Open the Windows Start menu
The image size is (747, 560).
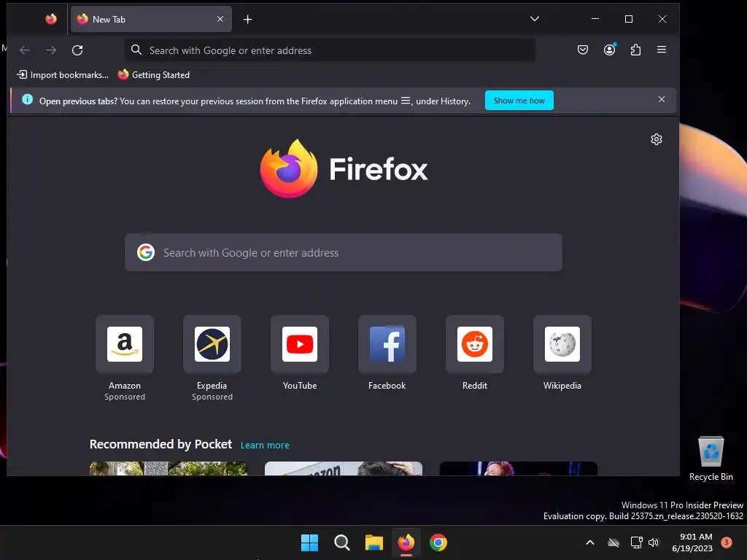point(309,542)
